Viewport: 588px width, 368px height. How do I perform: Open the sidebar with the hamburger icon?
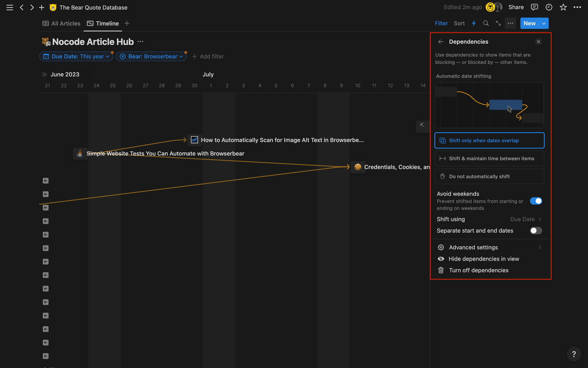tap(9, 7)
